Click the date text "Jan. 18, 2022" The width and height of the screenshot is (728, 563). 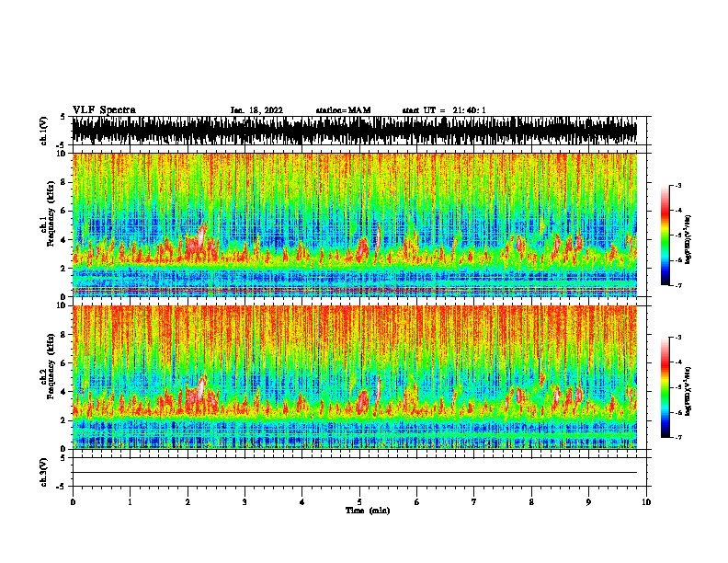click(256, 110)
